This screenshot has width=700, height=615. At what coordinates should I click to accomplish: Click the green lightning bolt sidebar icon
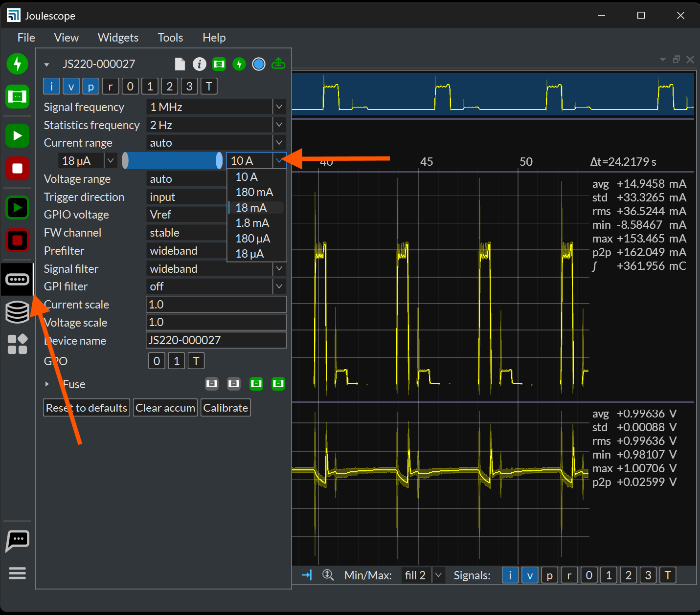tap(17, 64)
